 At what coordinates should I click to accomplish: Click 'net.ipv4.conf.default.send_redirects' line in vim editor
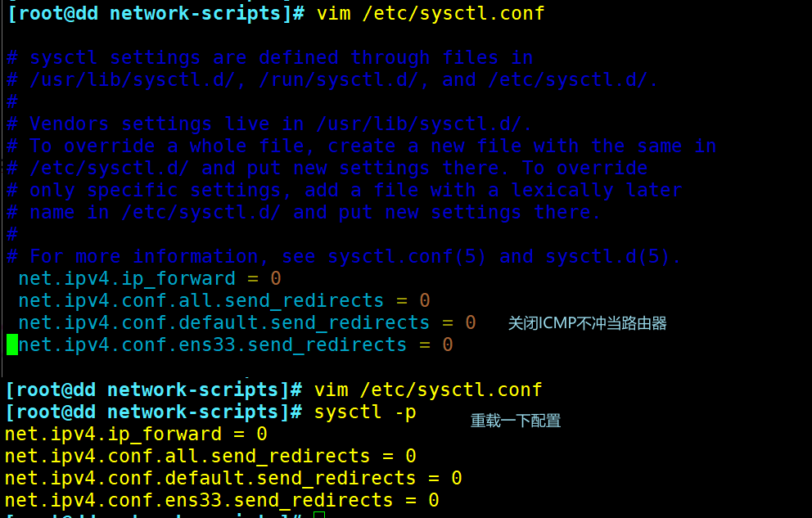(246, 322)
